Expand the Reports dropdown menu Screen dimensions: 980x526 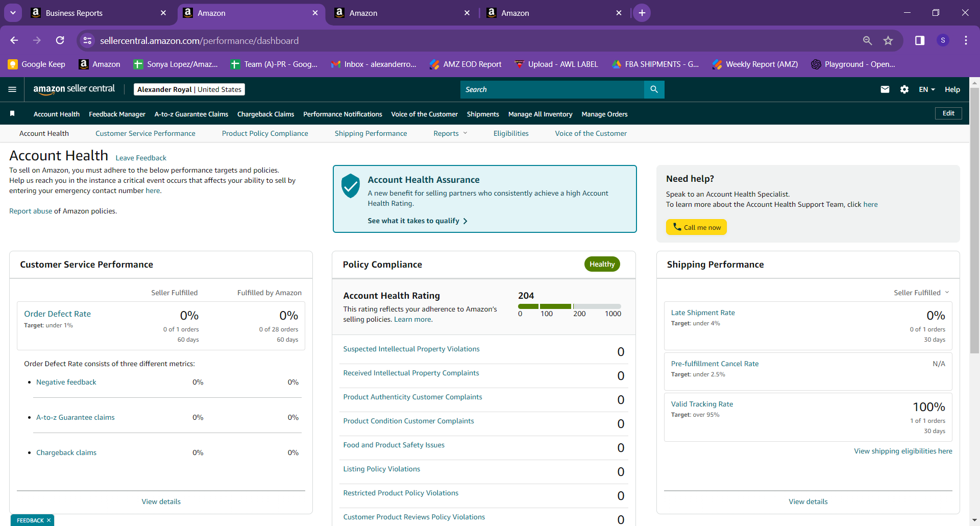point(450,133)
